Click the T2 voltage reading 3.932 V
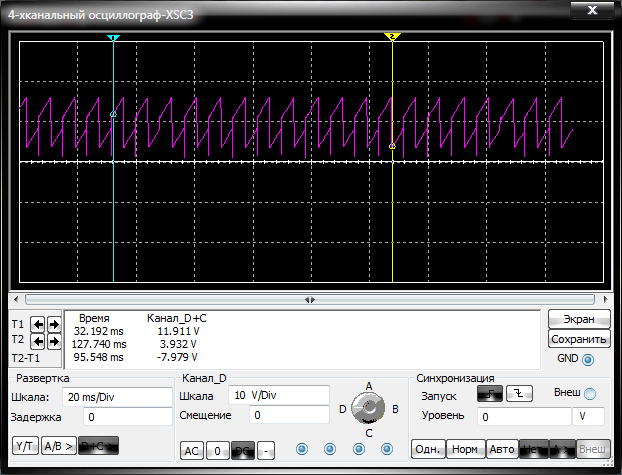The width and height of the screenshot is (622, 475). click(x=178, y=344)
